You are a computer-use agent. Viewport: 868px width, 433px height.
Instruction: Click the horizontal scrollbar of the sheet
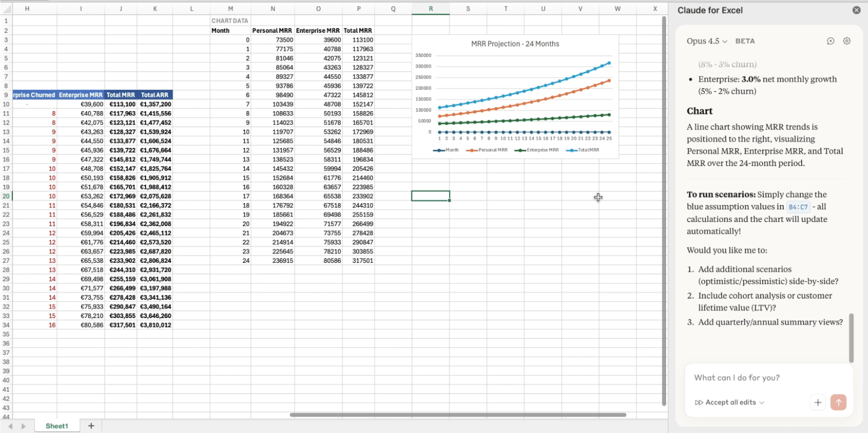point(458,415)
